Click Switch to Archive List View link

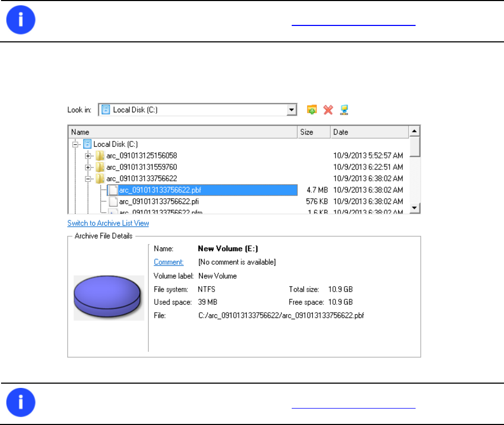point(108,223)
